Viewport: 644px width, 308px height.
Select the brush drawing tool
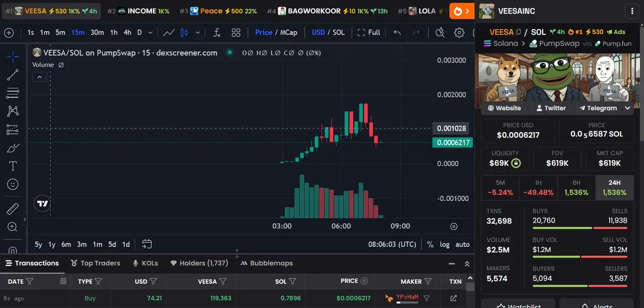tap(13, 148)
